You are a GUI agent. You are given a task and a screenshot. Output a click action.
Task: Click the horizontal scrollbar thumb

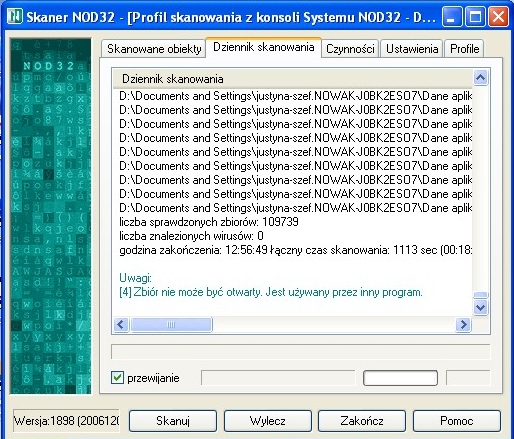pyautogui.click(x=171, y=324)
